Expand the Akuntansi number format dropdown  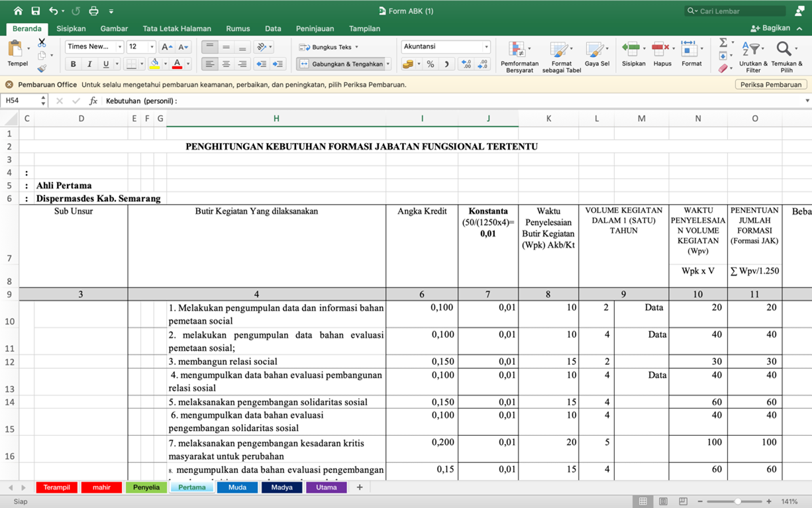pos(486,47)
